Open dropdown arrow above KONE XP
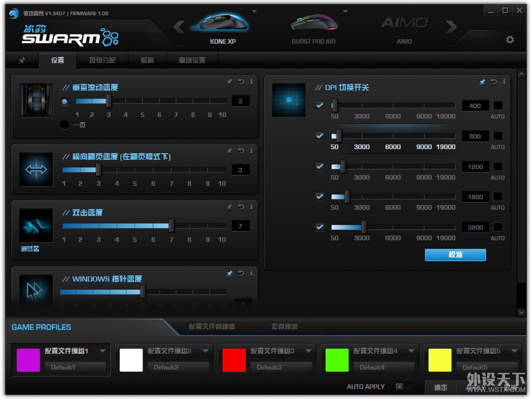 pyautogui.click(x=255, y=11)
